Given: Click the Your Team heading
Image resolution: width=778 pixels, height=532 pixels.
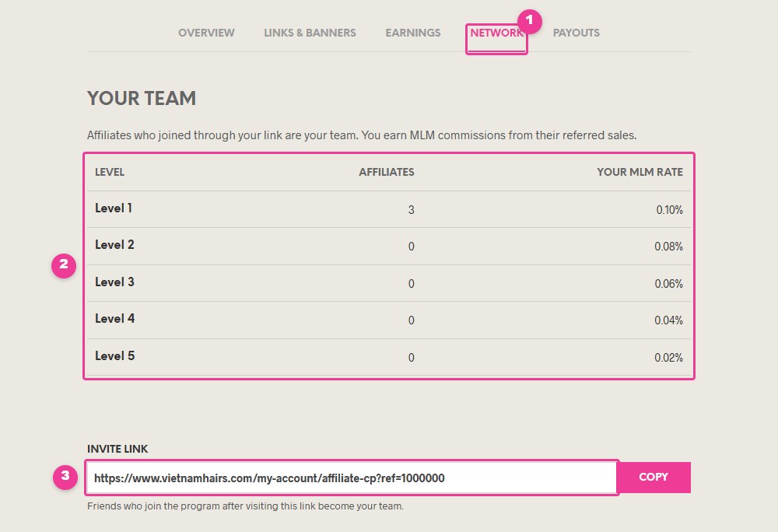Looking at the screenshot, I should (142, 98).
